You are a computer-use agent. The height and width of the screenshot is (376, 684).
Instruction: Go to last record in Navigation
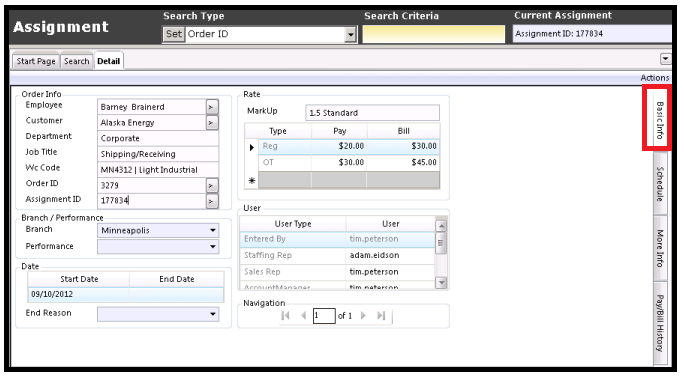[x=381, y=315]
